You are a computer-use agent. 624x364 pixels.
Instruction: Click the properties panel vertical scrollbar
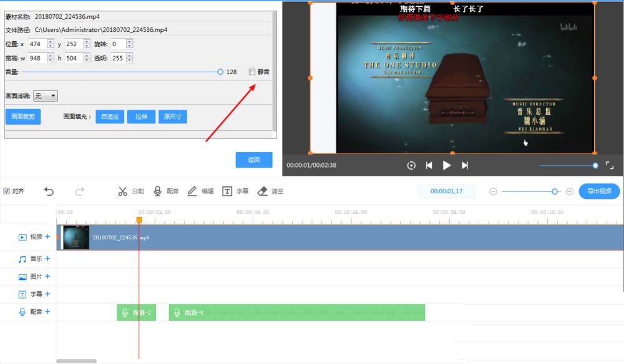(274, 72)
